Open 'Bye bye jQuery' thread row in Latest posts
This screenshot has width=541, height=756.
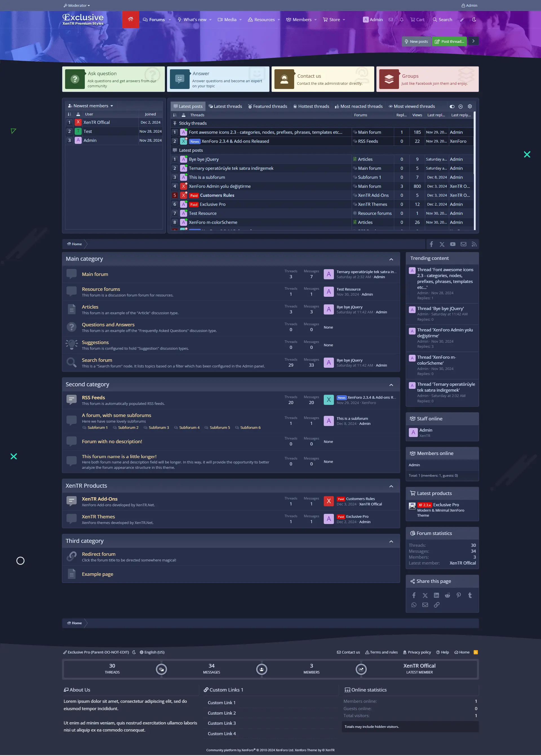[203, 159]
